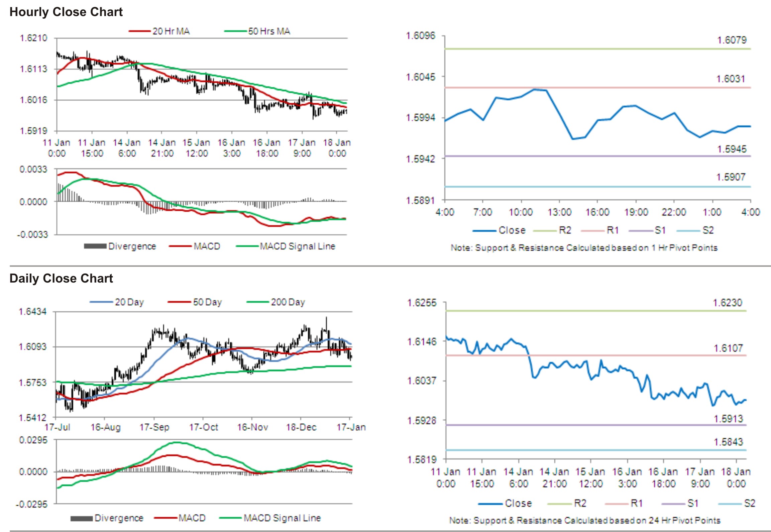Click the "Daily Close Chart" heading

(61, 279)
